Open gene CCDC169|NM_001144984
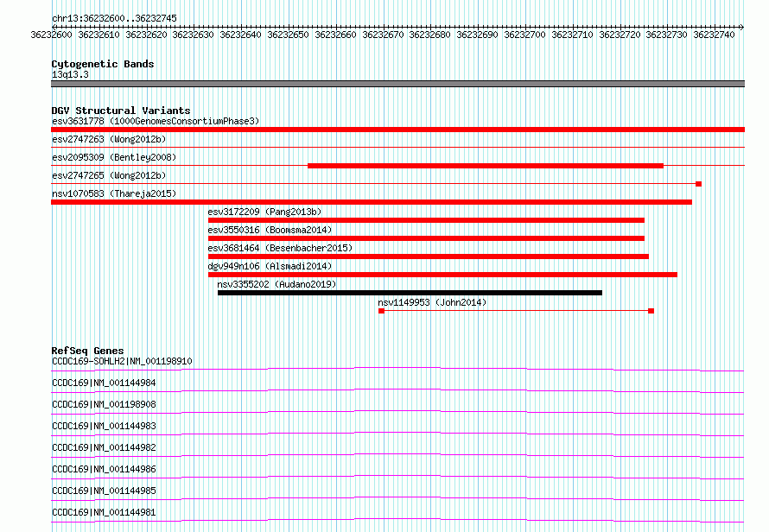 [x=104, y=383]
